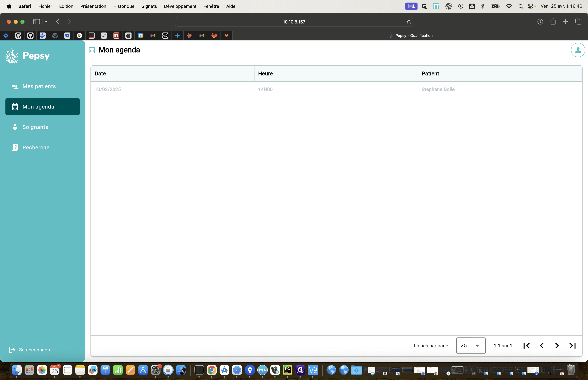Open the Bitbucket pinned tab
588x380 pixels.
click(67, 36)
